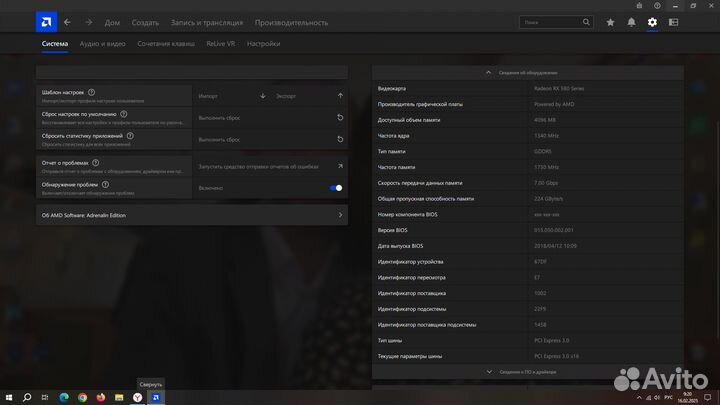The image size is (720, 405).
Task: Click the AMD logo home icon
Action: pyautogui.click(x=46, y=22)
